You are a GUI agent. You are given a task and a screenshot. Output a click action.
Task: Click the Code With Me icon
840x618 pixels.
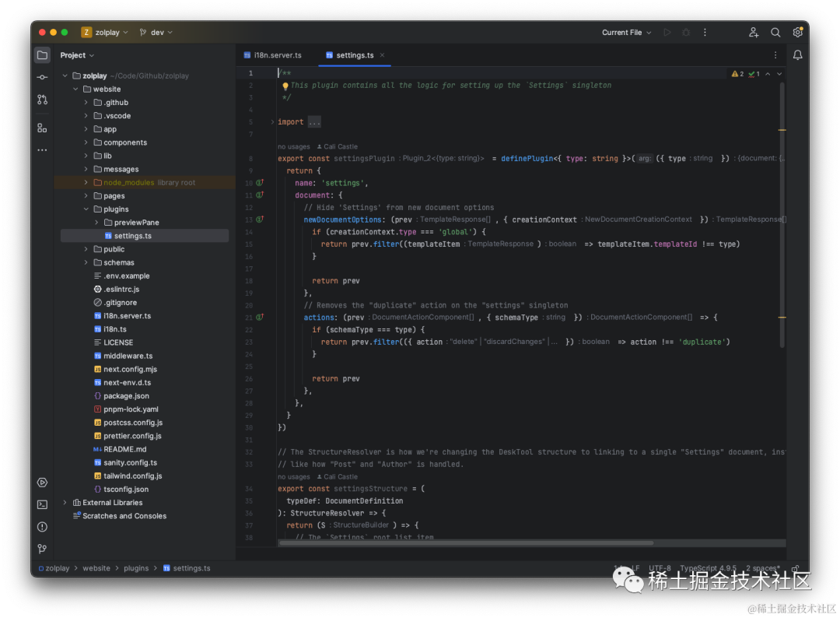pos(753,33)
